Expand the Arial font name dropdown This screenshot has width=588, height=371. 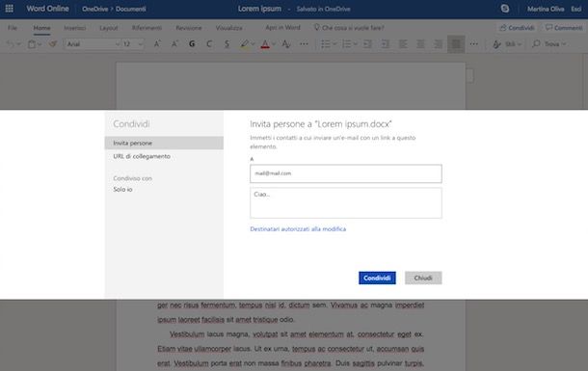[118, 44]
